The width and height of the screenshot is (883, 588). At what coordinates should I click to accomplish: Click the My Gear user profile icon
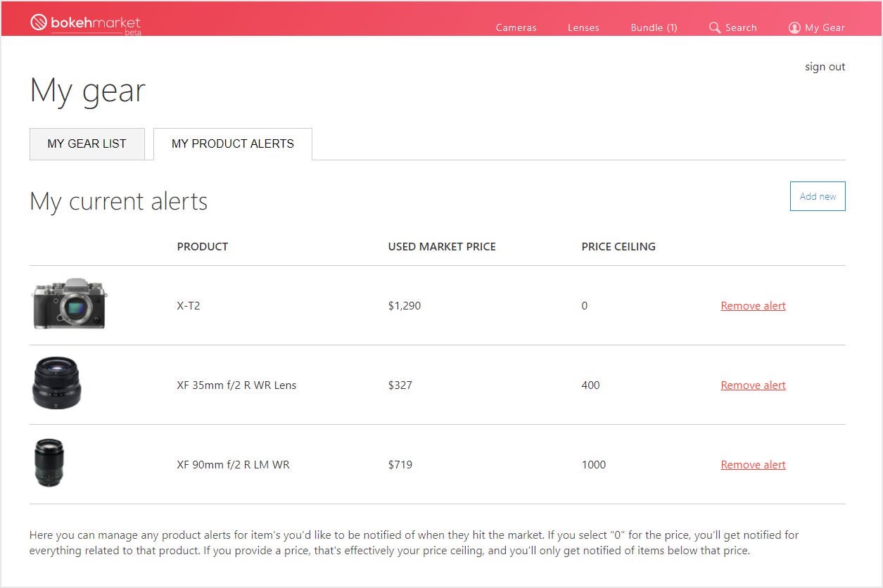click(794, 27)
